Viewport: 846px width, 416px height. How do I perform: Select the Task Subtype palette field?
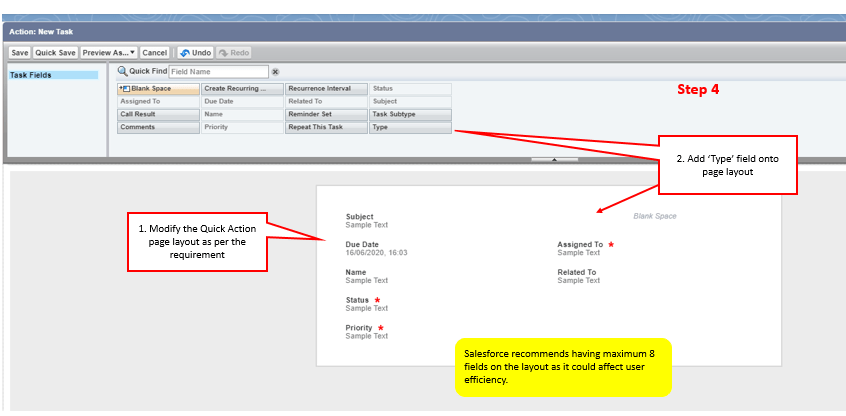click(x=410, y=115)
